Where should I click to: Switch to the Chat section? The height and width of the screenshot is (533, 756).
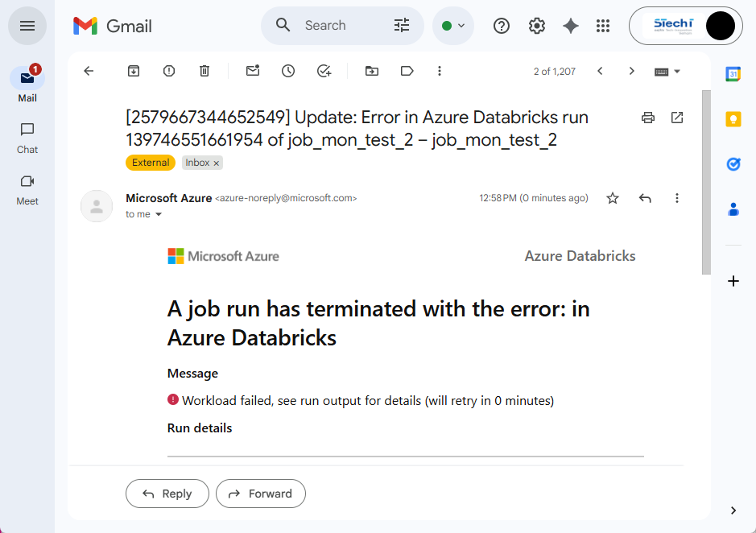click(x=27, y=137)
